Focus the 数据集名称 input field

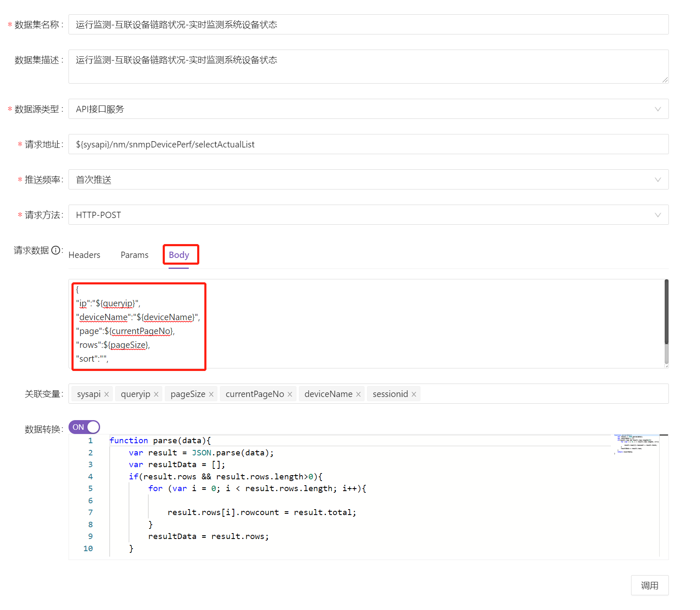369,24
